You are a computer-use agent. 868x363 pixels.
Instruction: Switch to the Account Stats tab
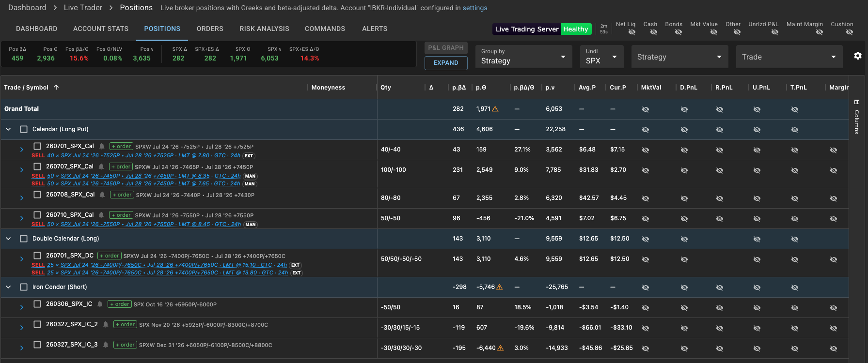[101, 29]
